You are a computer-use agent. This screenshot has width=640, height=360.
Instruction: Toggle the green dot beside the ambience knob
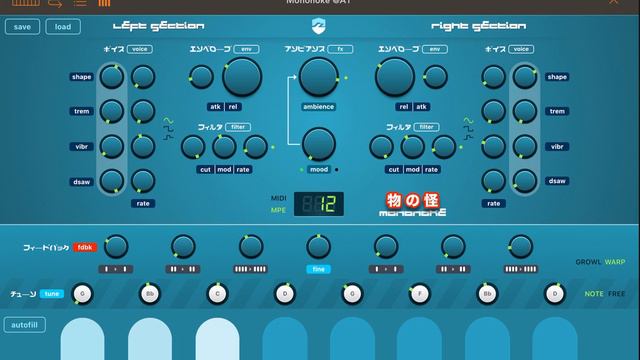[x=346, y=78]
